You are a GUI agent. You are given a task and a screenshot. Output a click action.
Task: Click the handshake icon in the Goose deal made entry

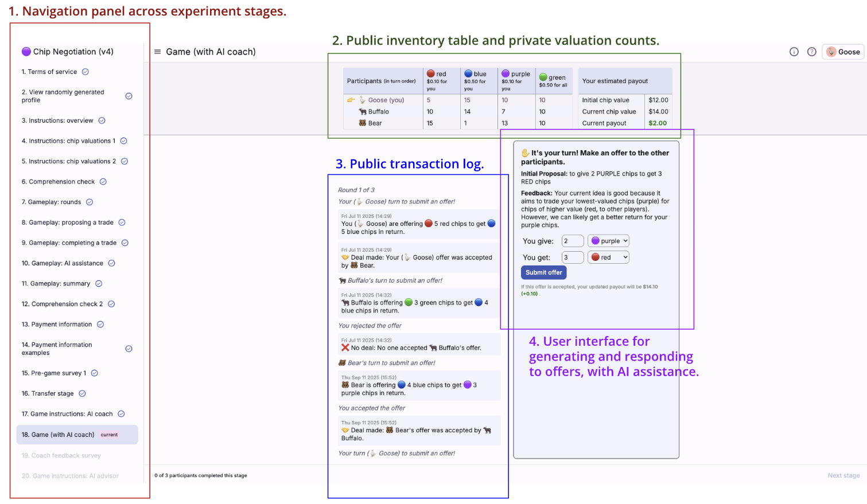[345, 257]
